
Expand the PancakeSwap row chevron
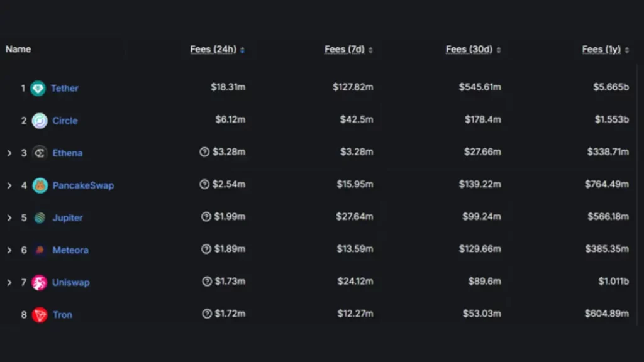click(x=9, y=185)
